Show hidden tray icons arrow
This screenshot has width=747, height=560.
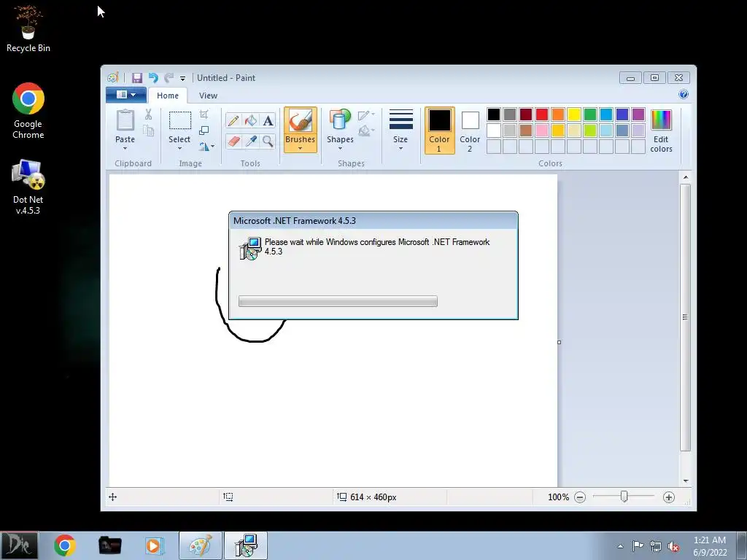click(x=620, y=546)
